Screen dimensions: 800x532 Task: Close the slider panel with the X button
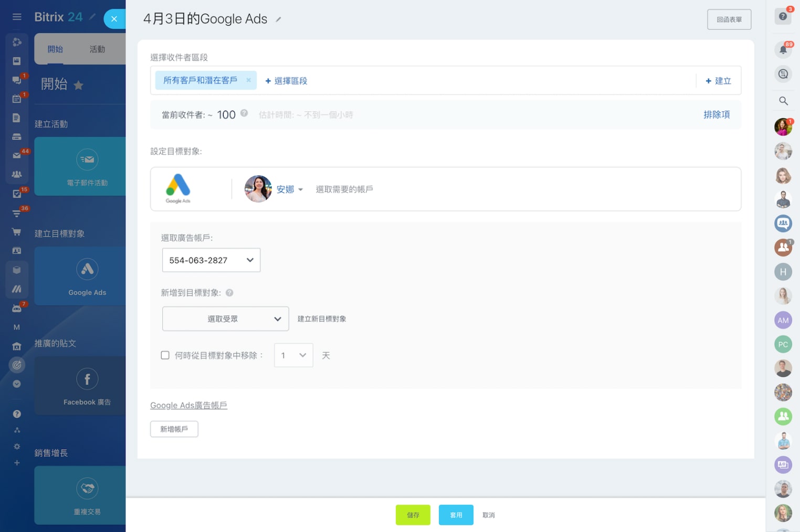pyautogui.click(x=114, y=19)
